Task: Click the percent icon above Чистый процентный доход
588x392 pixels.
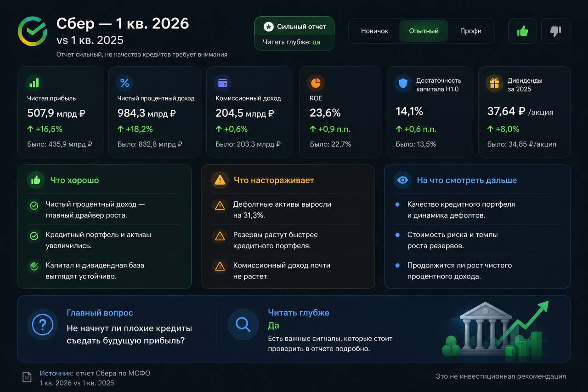Action: click(125, 83)
